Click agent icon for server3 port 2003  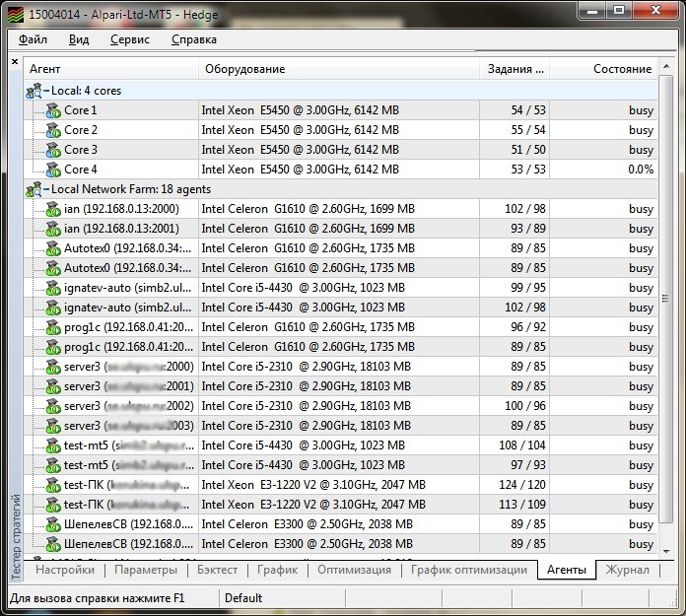click(53, 426)
